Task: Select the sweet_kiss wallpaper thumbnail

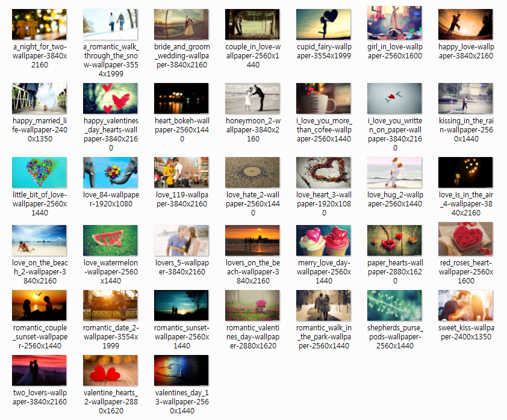Action: (x=465, y=305)
